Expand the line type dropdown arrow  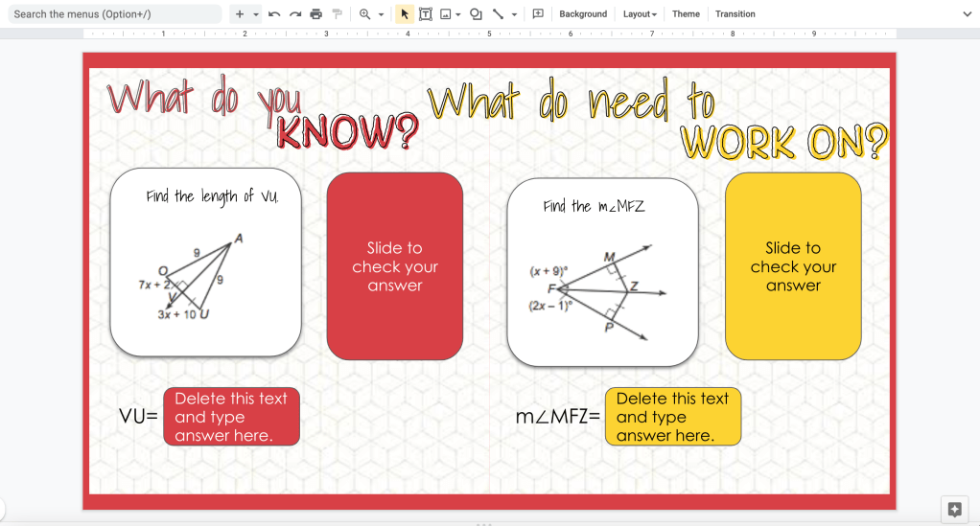pos(515,14)
